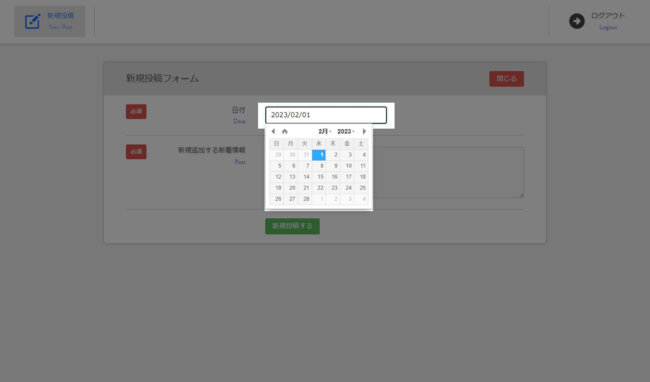Open the month dropdown showing 2月

tap(325, 131)
